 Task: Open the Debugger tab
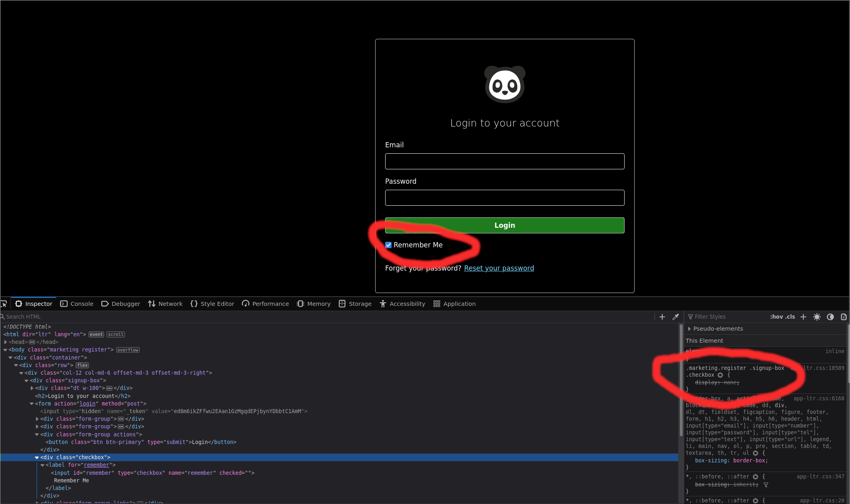121,304
